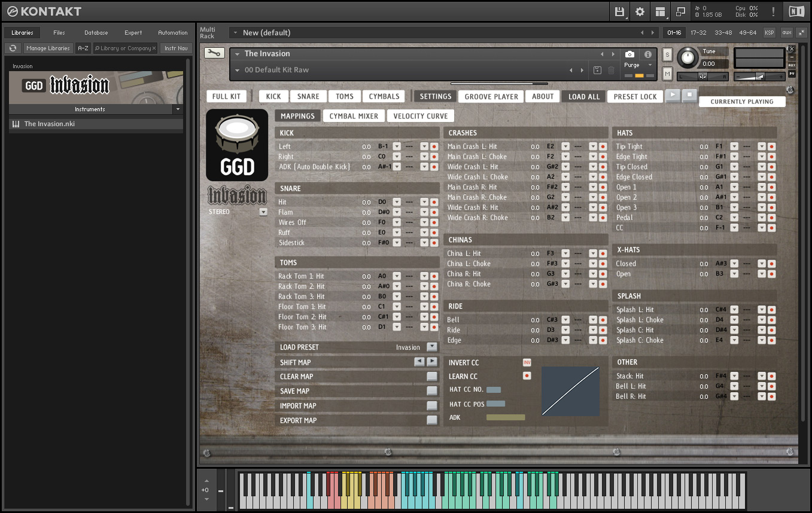This screenshot has width=812, height=513.
Task: Shift map right arrow button
Action: (431, 362)
